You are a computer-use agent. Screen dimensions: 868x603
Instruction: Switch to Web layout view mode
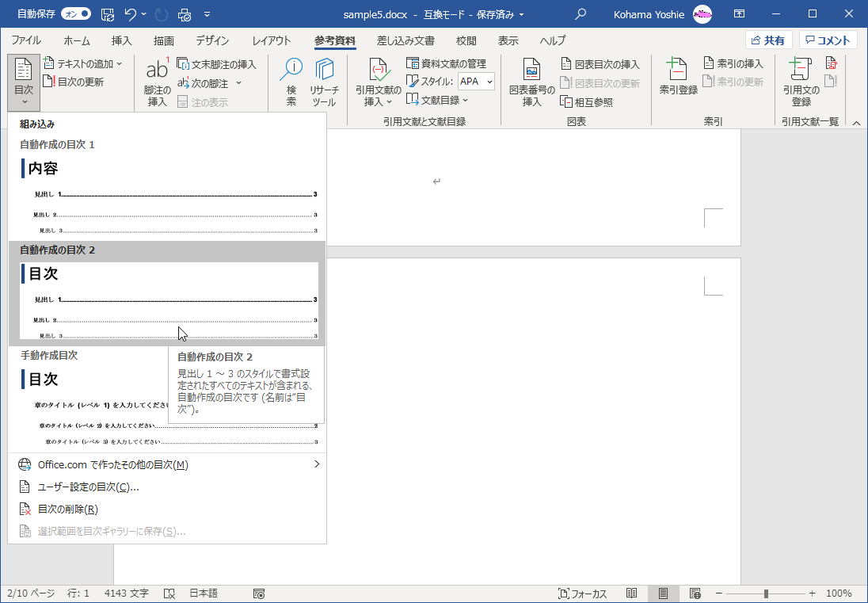click(x=694, y=592)
